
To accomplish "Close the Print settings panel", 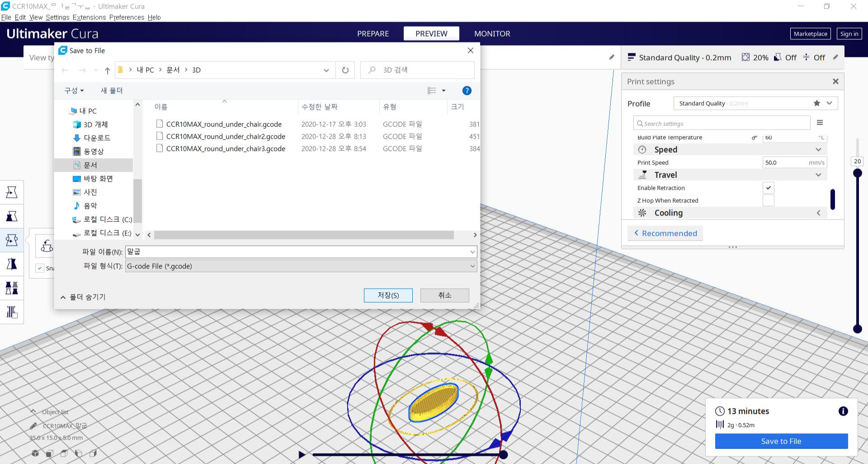I will tap(835, 81).
